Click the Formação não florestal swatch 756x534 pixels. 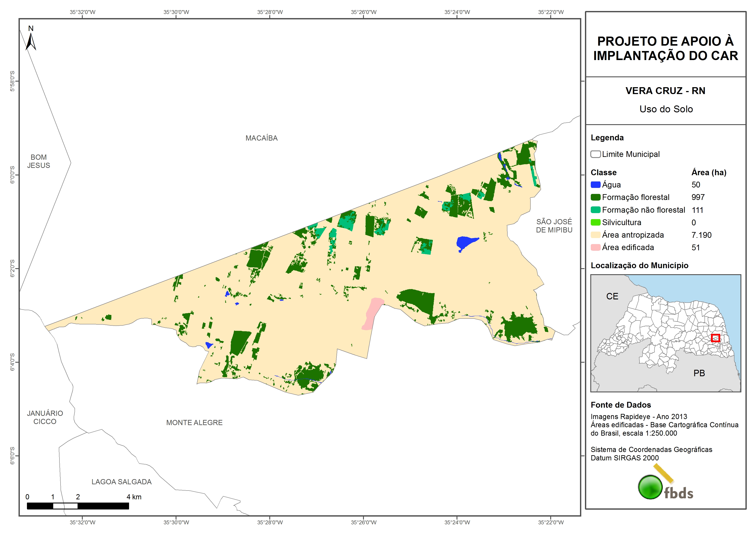click(595, 210)
